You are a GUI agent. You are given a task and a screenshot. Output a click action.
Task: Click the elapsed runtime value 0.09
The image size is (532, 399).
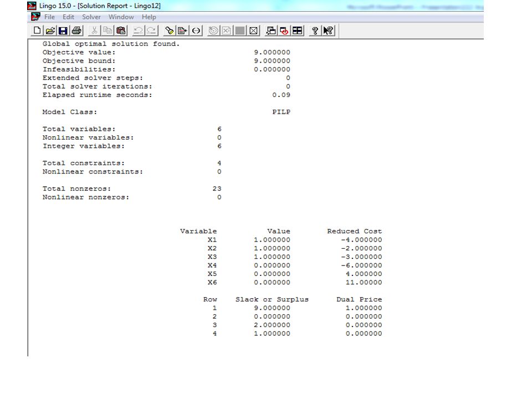click(281, 95)
